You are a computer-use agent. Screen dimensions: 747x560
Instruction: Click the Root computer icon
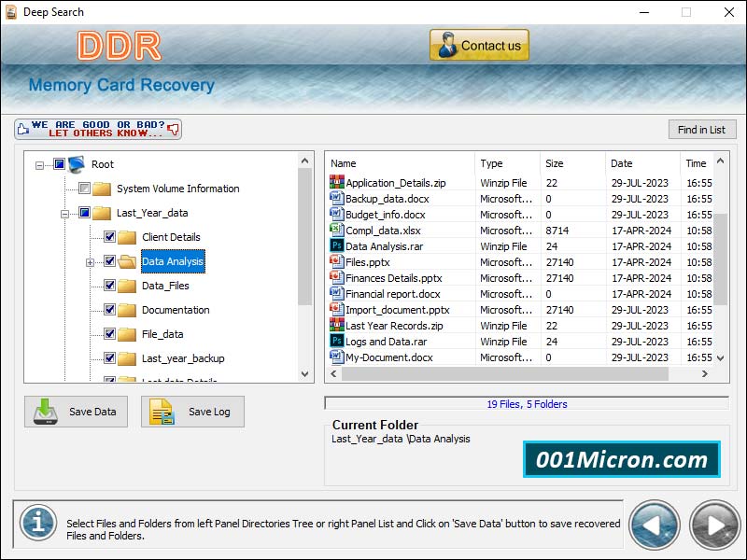click(x=77, y=164)
